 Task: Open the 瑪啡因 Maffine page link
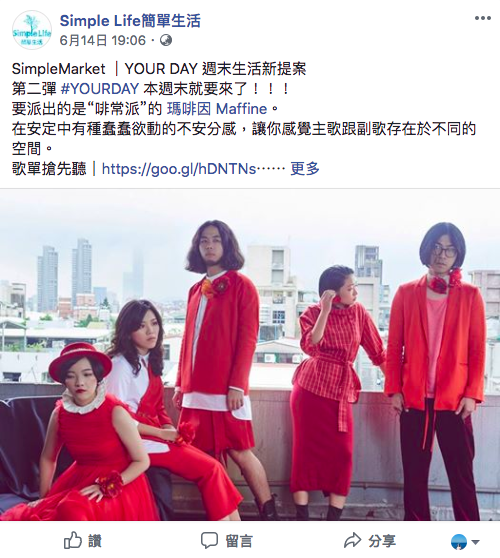tap(217, 109)
